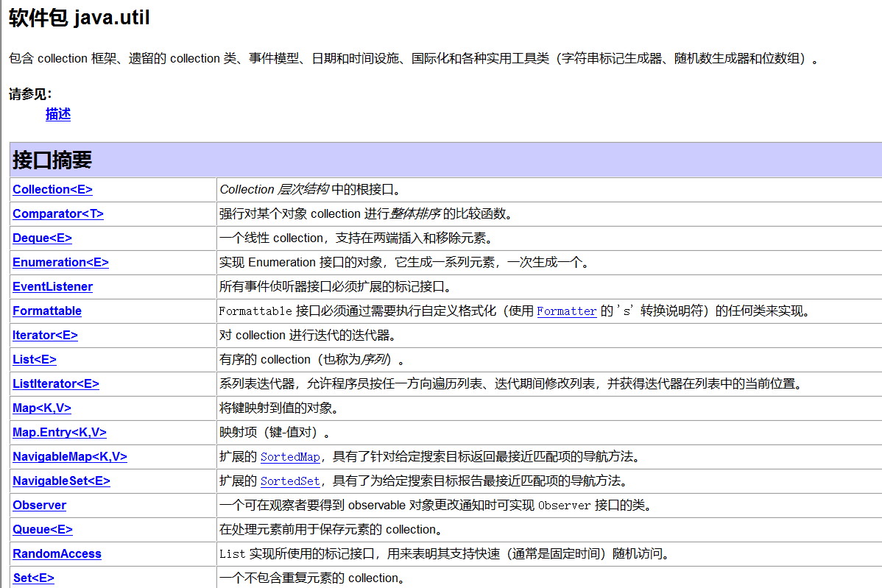Click the 在处理元素前用于保存元素的 collection description
This screenshot has width=882, height=588.
[x=331, y=529]
